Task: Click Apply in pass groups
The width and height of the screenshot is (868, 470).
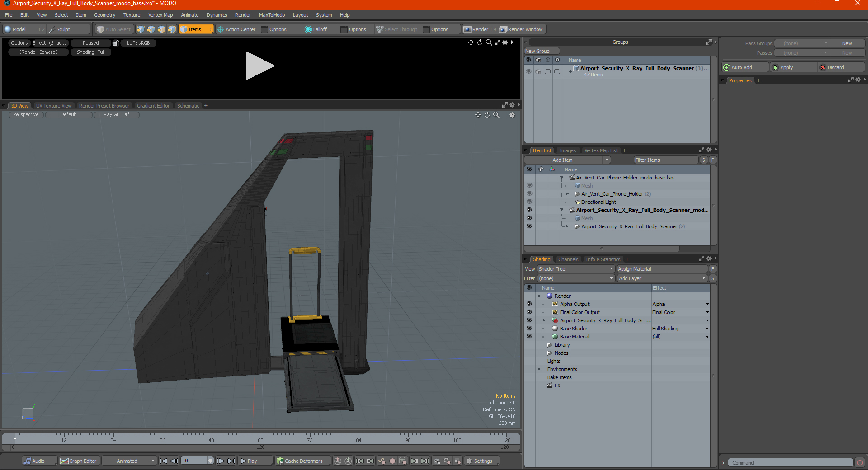Action: coord(794,67)
